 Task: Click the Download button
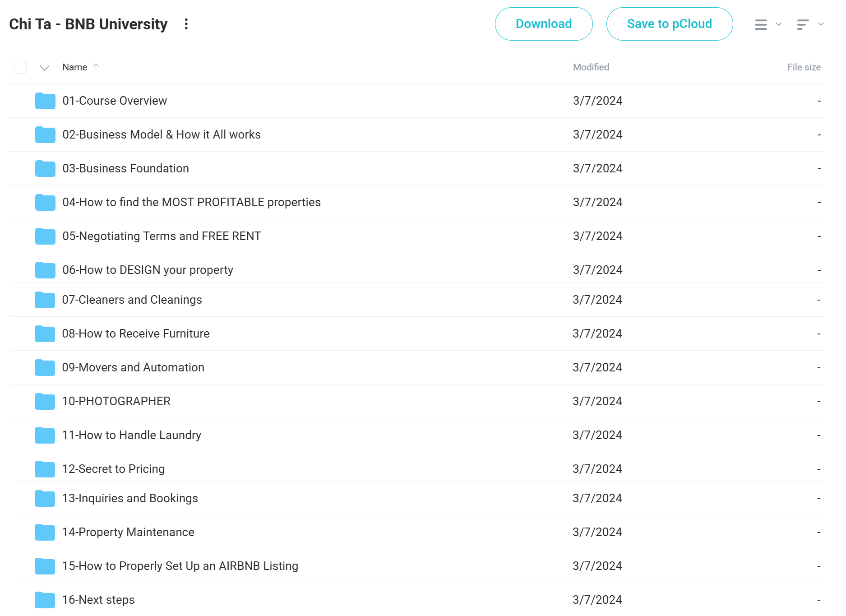543,24
